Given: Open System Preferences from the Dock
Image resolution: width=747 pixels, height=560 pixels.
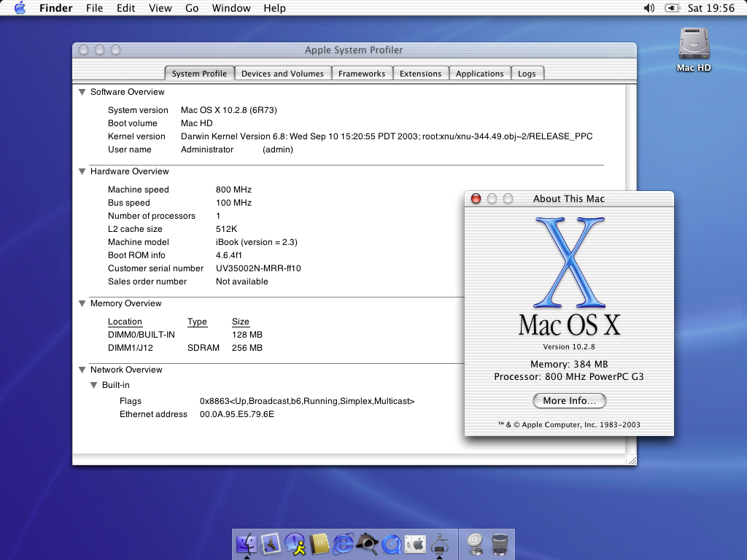Looking at the screenshot, I should point(415,543).
